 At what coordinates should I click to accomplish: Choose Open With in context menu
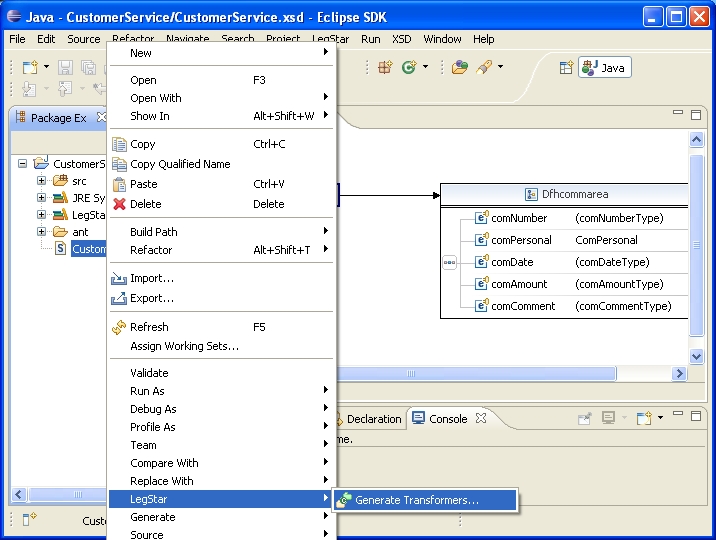click(222, 98)
